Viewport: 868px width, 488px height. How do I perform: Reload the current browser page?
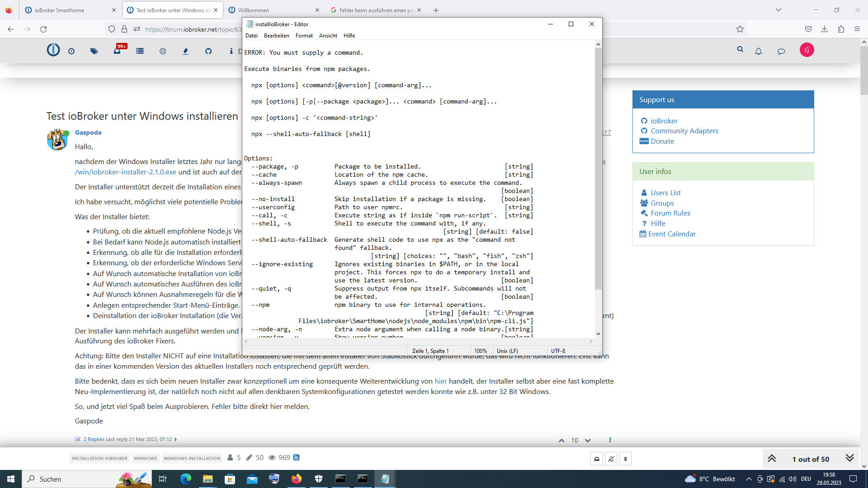43,29
